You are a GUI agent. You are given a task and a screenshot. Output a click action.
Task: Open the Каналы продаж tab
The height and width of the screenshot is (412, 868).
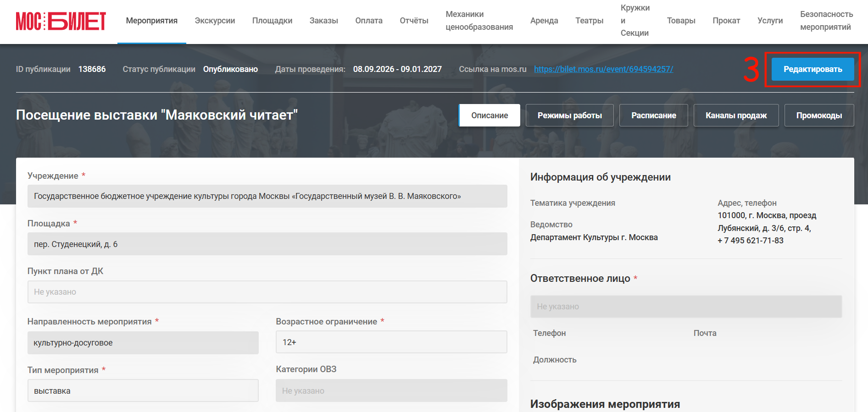coord(736,115)
